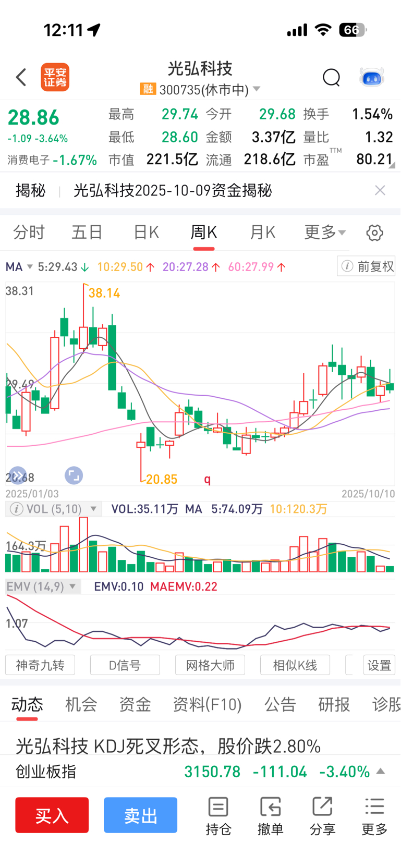Expand the 创业板指 index bar arrow

pyautogui.click(x=381, y=771)
